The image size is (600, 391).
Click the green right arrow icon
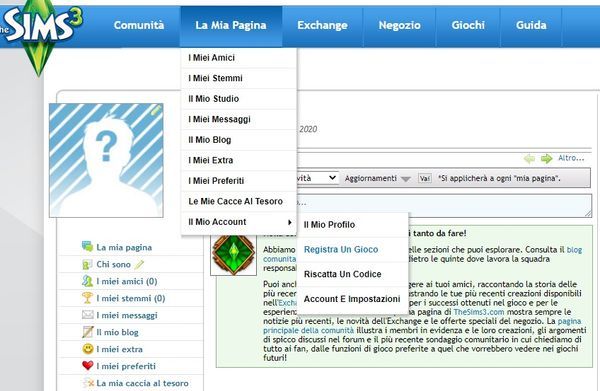point(547,158)
